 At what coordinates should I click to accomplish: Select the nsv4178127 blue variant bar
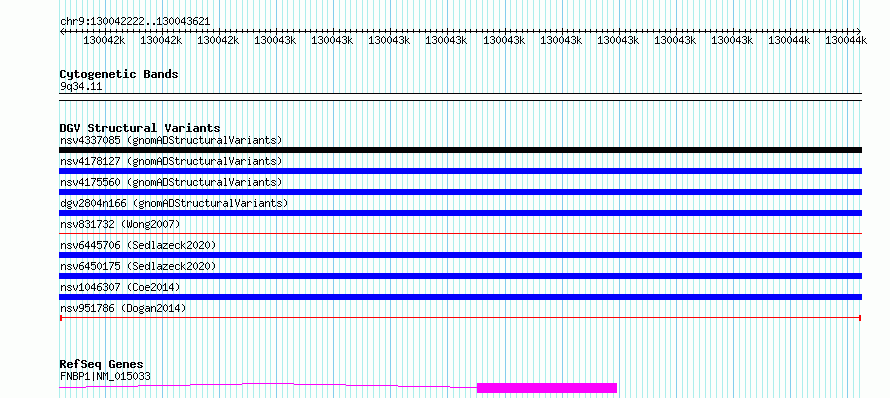click(x=460, y=171)
